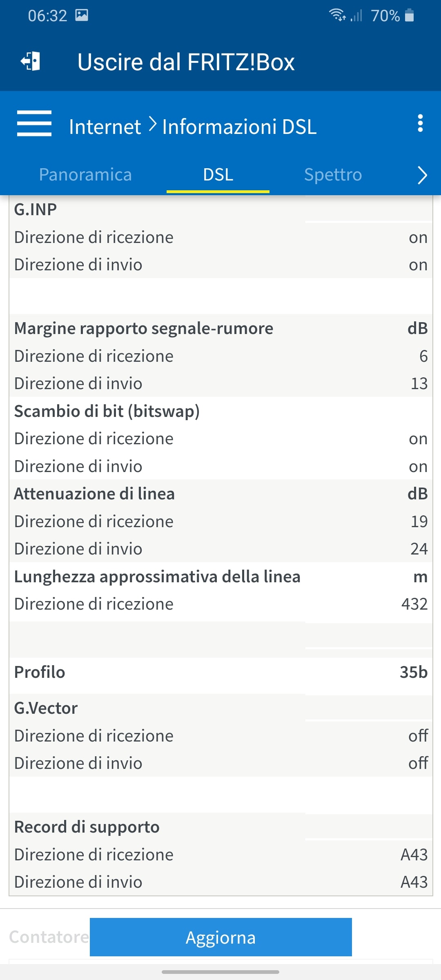Tap the image notification icon in status bar
441x980 pixels.
pos(82,16)
